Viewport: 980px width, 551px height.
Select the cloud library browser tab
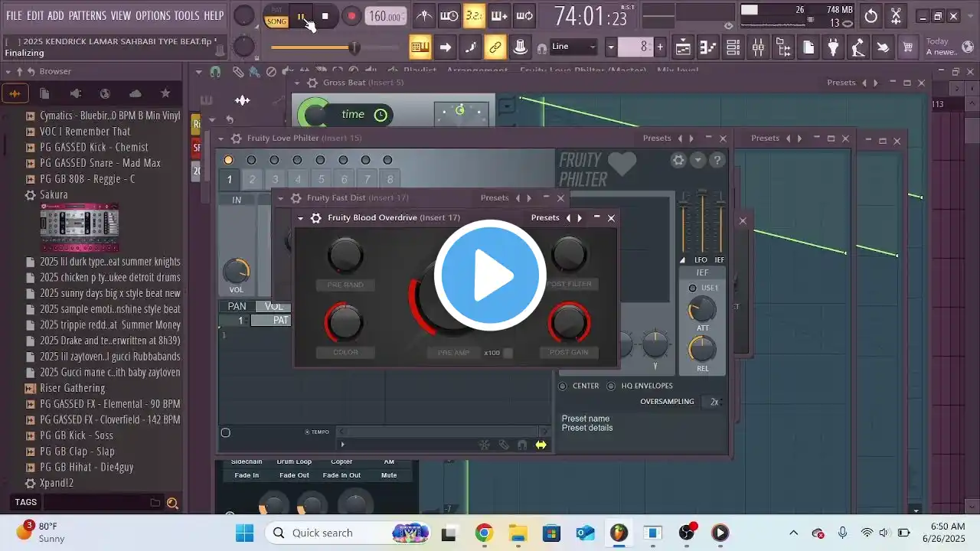point(136,93)
